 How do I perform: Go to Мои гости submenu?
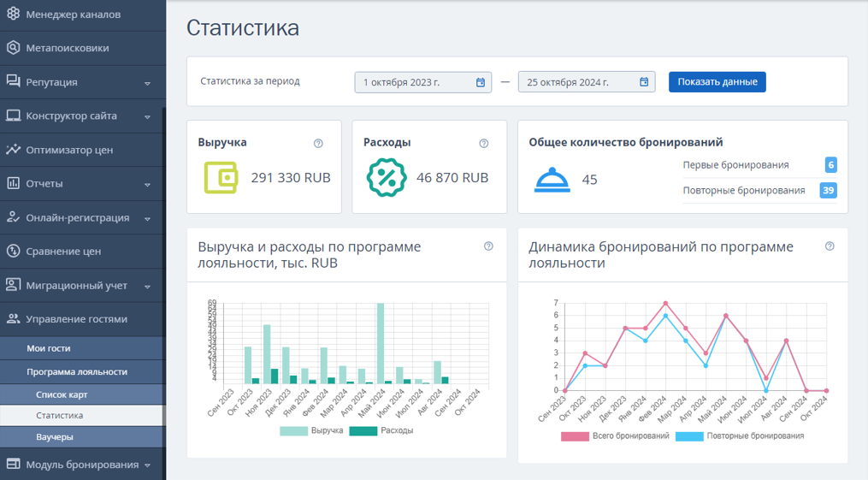pos(82,348)
